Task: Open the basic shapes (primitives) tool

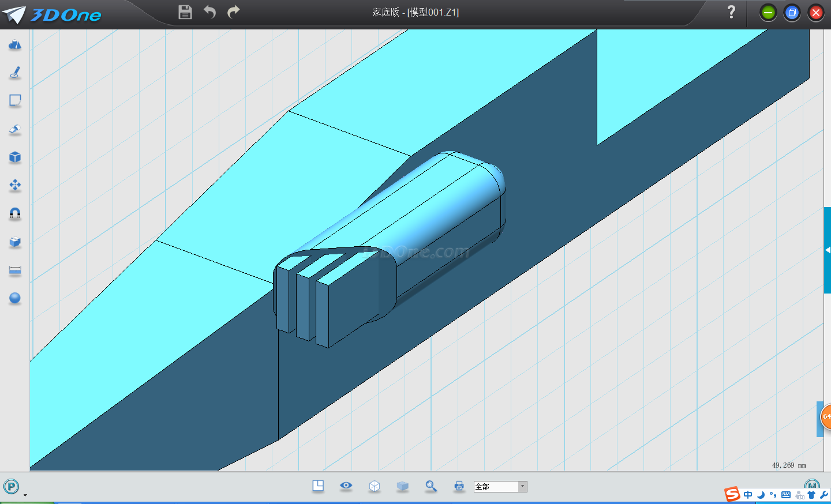Action: click(15, 45)
